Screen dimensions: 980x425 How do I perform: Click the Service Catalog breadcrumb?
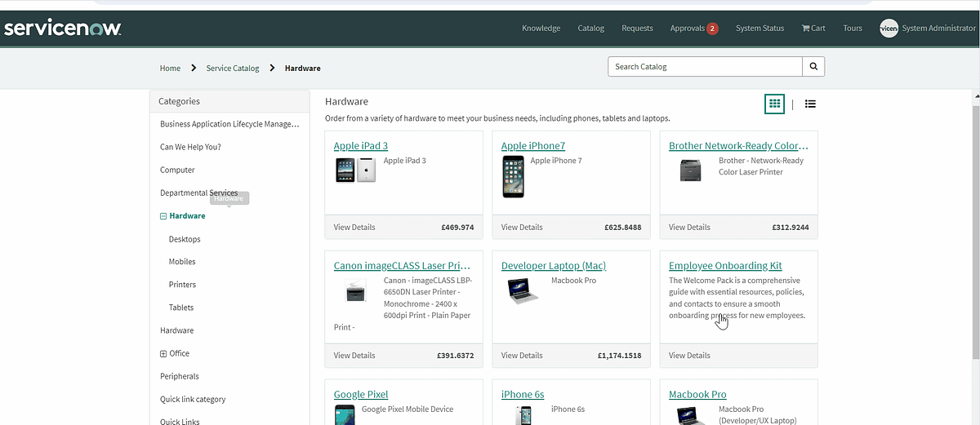tap(233, 69)
